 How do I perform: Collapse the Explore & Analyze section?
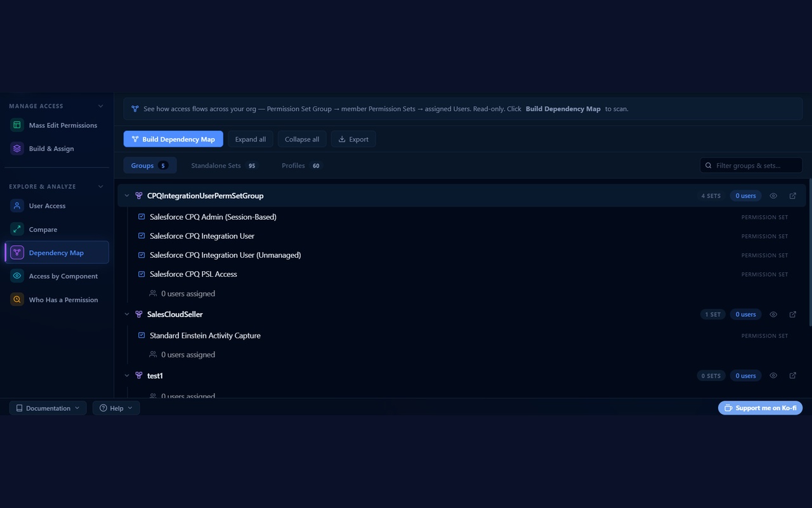[100, 187]
